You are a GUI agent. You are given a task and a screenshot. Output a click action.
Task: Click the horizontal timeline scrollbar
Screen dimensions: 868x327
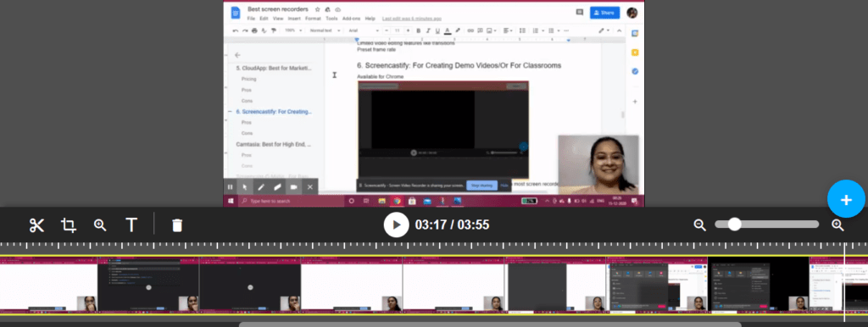490,324
